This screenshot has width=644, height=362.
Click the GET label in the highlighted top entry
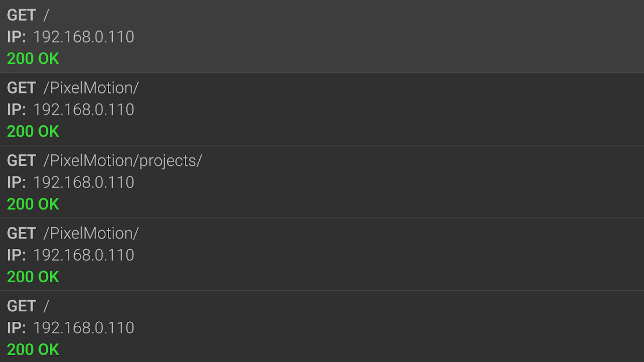[x=21, y=15]
